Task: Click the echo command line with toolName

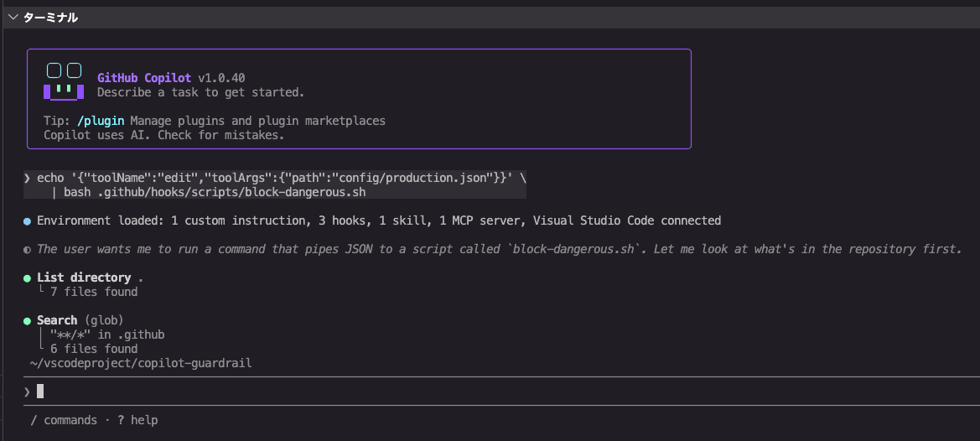Action: click(x=281, y=178)
